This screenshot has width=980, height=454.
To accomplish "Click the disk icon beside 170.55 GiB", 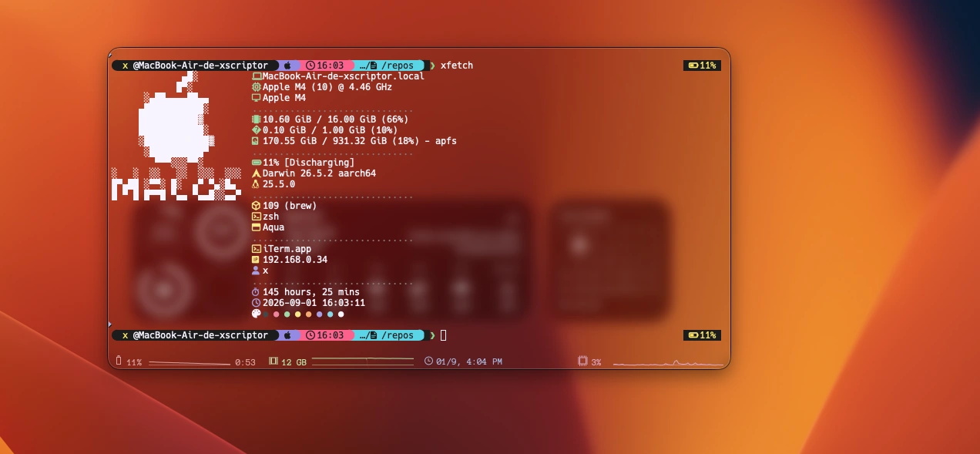I will pos(256,141).
